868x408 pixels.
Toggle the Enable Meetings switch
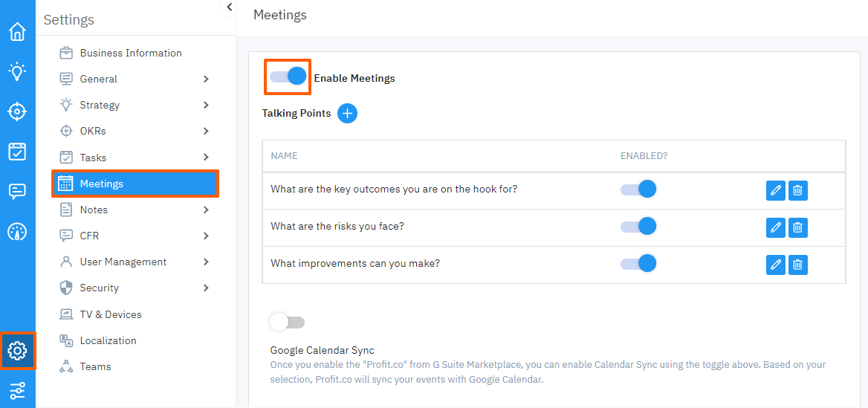(x=288, y=77)
